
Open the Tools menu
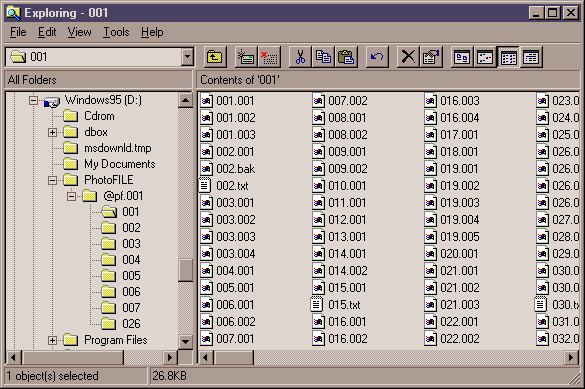(116, 32)
